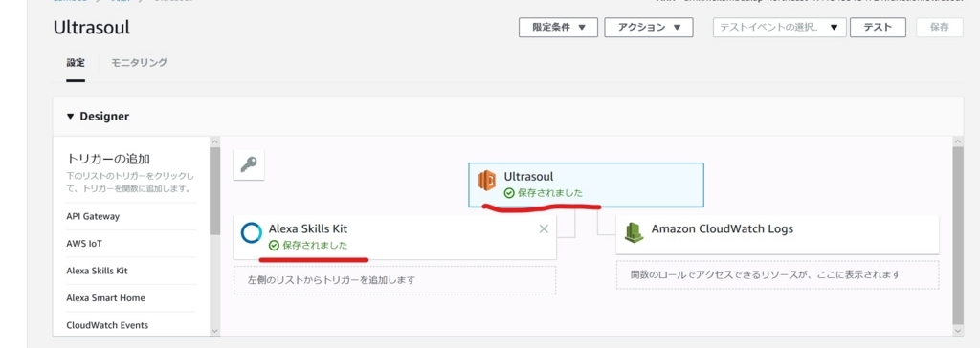Click the Amazon CloudWatch Logs icon
Screen dimensions: 980x348
[634, 232]
